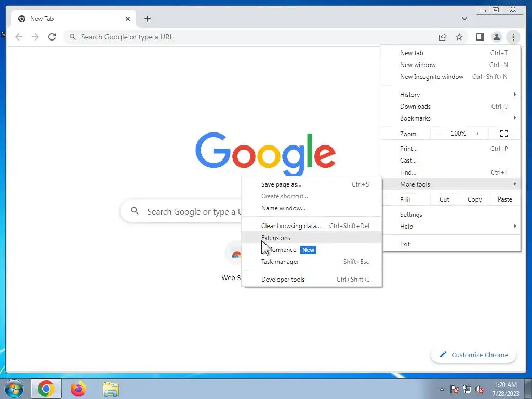This screenshot has width=532, height=399.
Task: Click the pencil icon in Customize Chrome
Action: 443,354
